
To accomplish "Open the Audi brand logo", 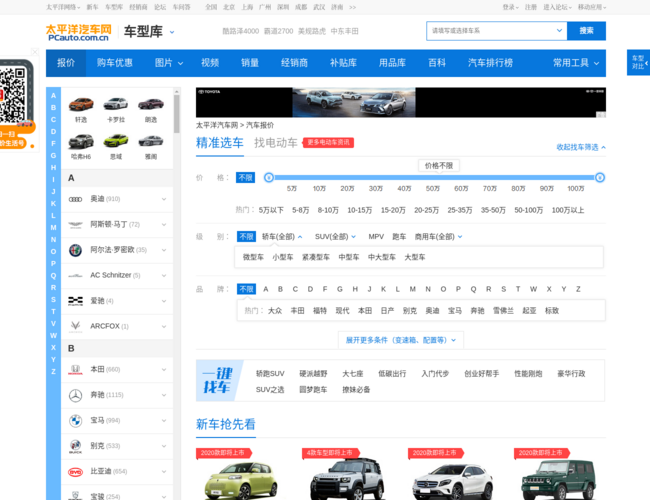I will 75,199.
